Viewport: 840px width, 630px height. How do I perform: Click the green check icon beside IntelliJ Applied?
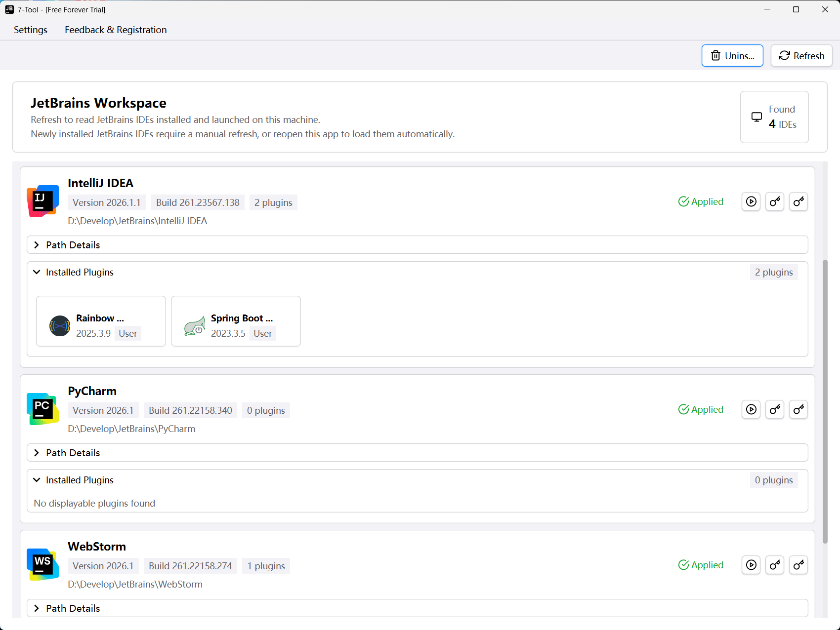(684, 201)
